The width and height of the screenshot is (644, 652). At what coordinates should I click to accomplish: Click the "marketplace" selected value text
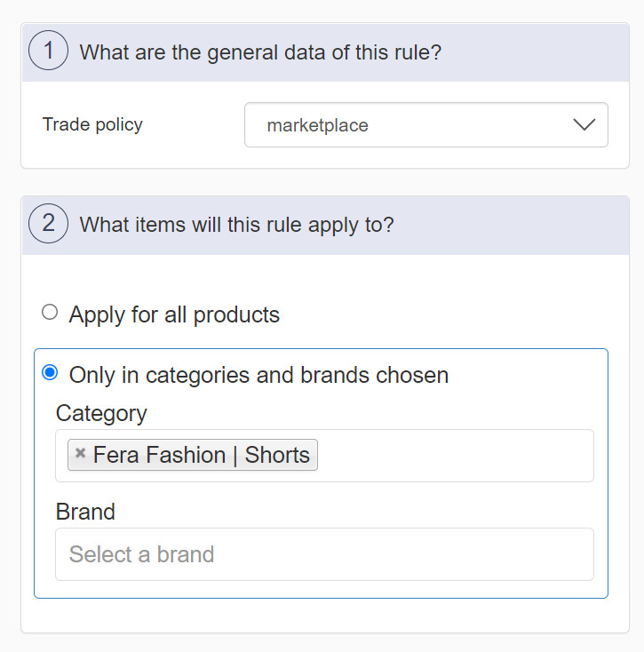[x=317, y=126]
